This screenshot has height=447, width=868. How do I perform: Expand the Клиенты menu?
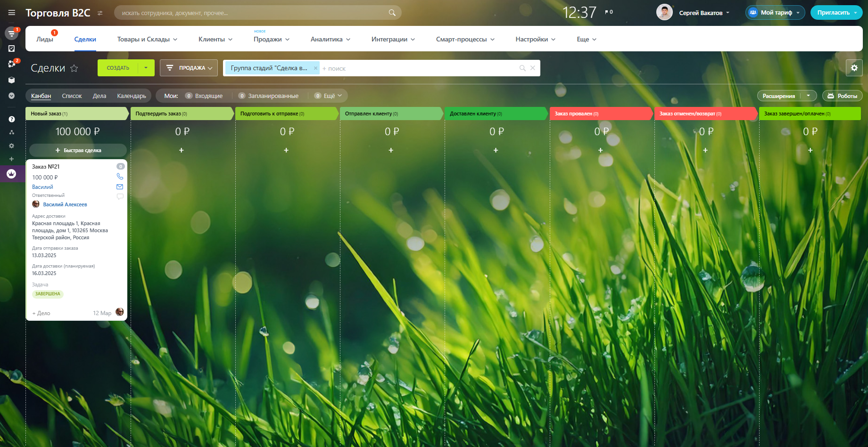click(215, 39)
